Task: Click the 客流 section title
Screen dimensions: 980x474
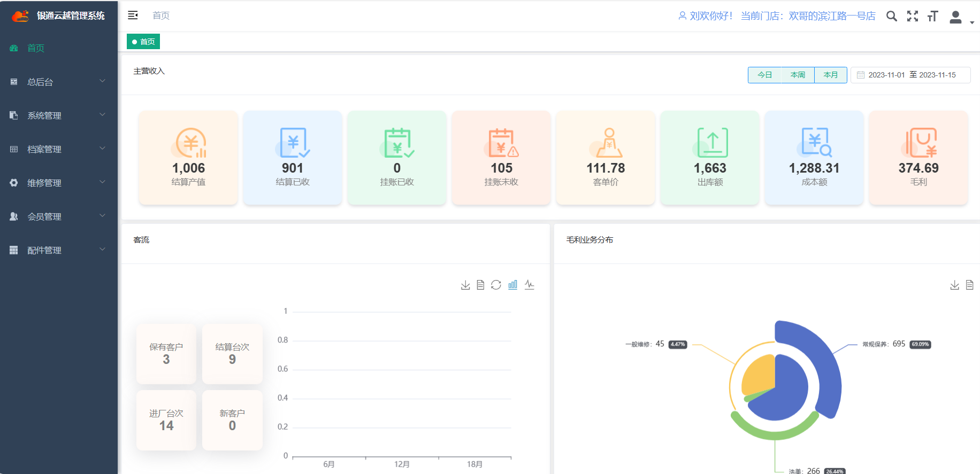Action: [141, 240]
